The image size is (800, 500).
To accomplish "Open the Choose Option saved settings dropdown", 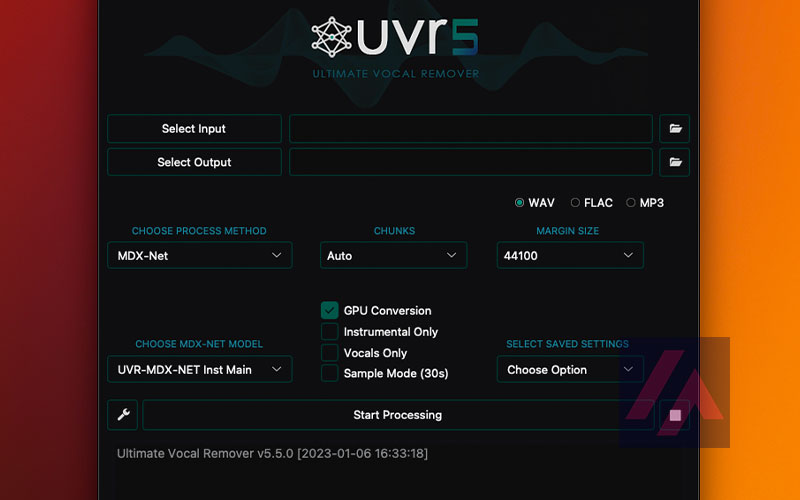I will tap(570, 369).
